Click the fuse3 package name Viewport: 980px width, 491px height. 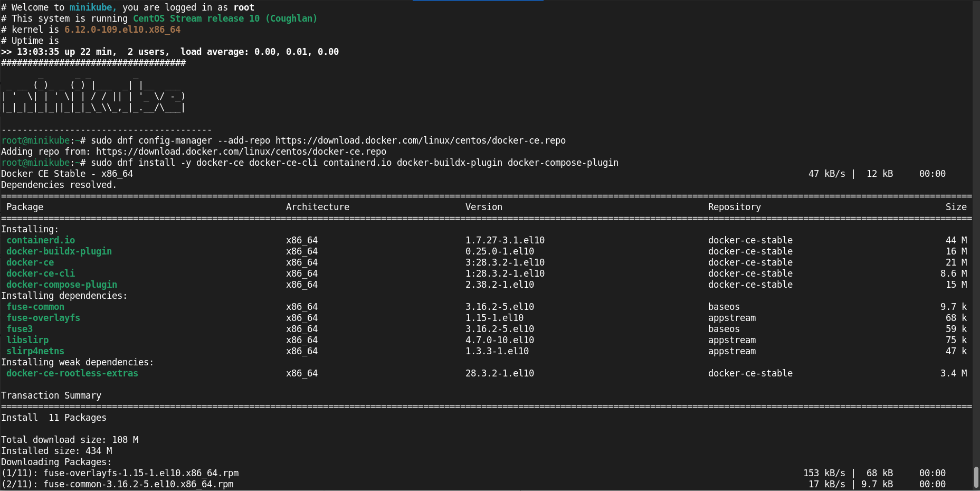pos(20,329)
